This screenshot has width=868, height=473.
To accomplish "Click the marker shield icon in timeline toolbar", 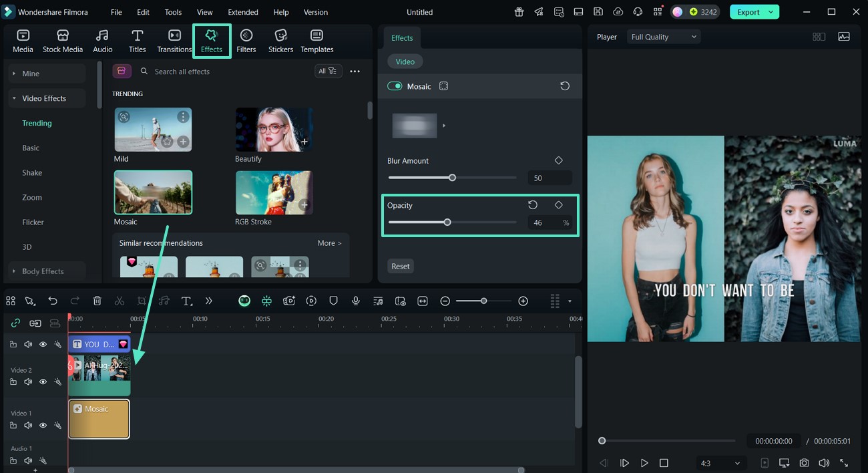I will tap(333, 301).
